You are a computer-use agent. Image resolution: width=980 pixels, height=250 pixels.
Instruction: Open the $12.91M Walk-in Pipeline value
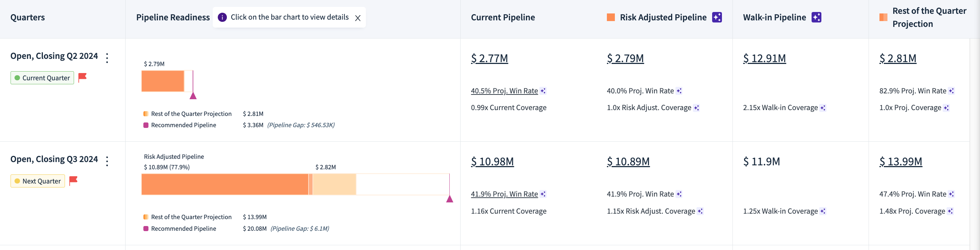tap(764, 58)
